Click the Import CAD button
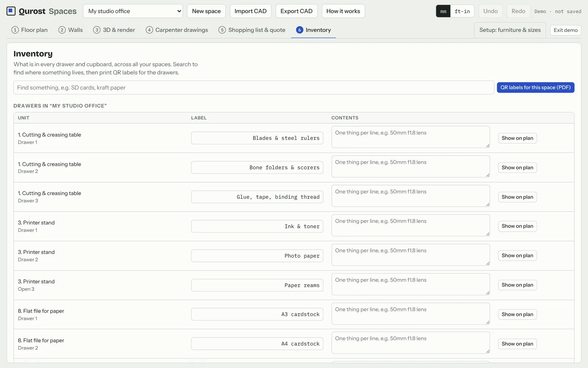The height and width of the screenshot is (368, 588). point(251,11)
